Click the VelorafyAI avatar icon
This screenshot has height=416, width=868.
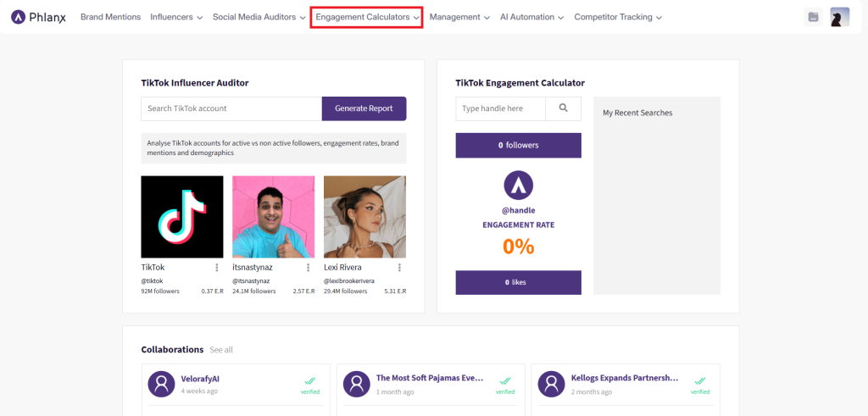[x=161, y=384]
